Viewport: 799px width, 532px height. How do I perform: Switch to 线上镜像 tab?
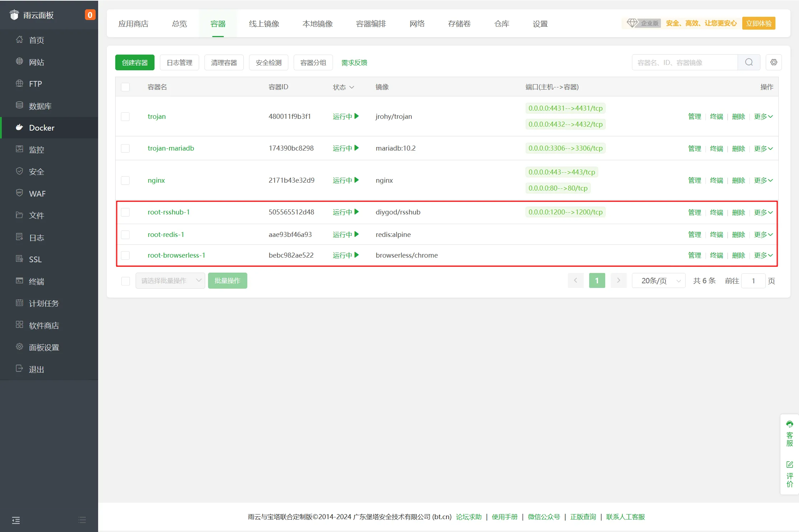tap(264, 24)
